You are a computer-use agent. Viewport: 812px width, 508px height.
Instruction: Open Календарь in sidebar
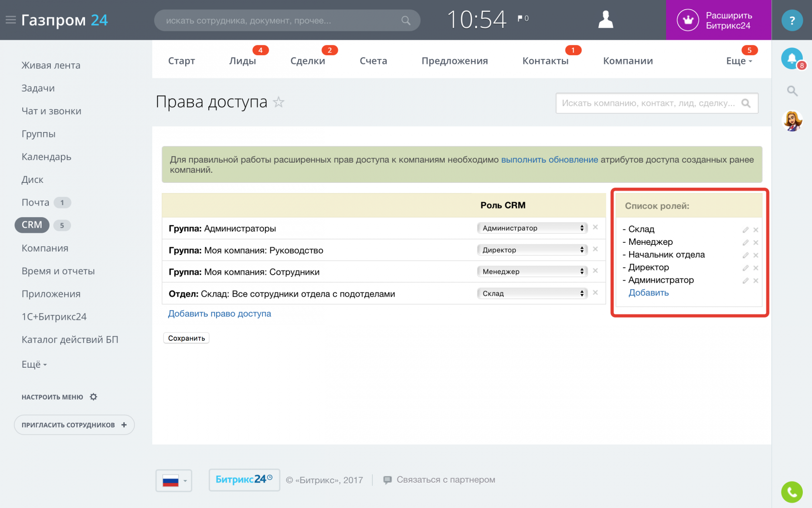(x=46, y=157)
